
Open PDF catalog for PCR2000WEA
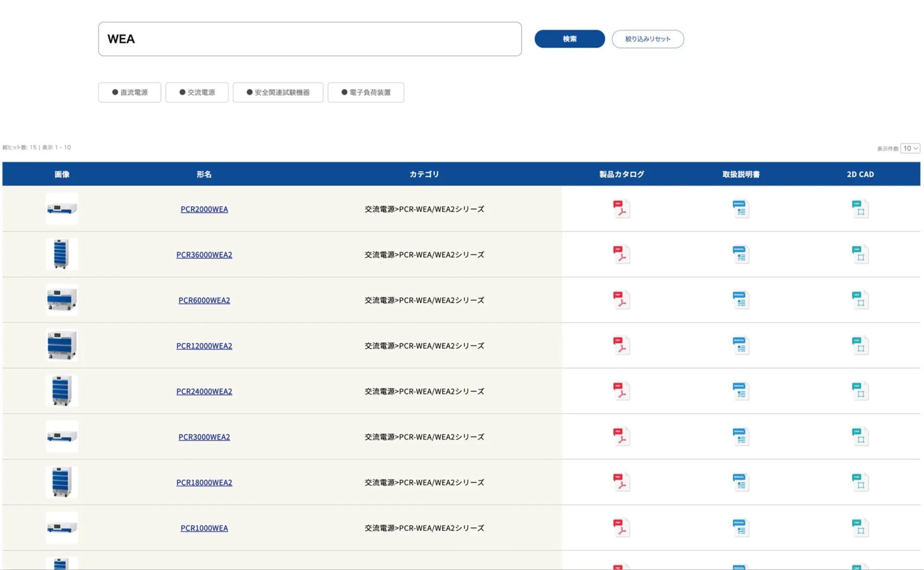pos(621,209)
